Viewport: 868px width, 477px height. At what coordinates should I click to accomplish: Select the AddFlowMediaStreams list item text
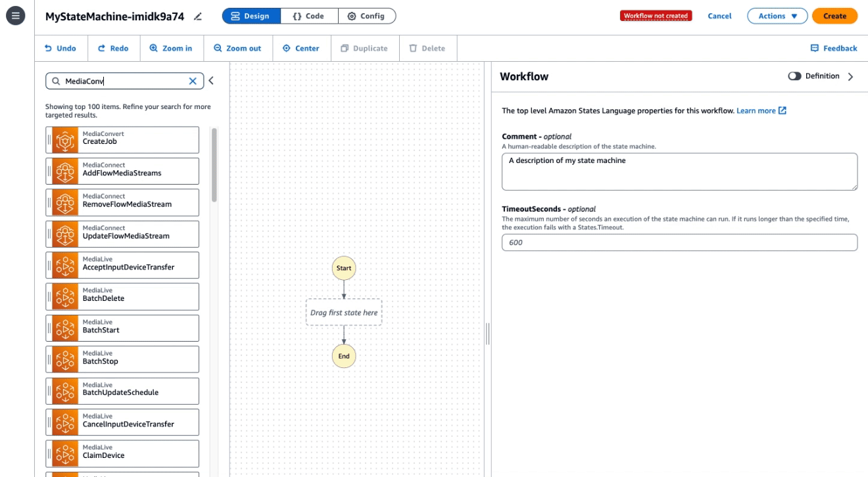click(122, 173)
